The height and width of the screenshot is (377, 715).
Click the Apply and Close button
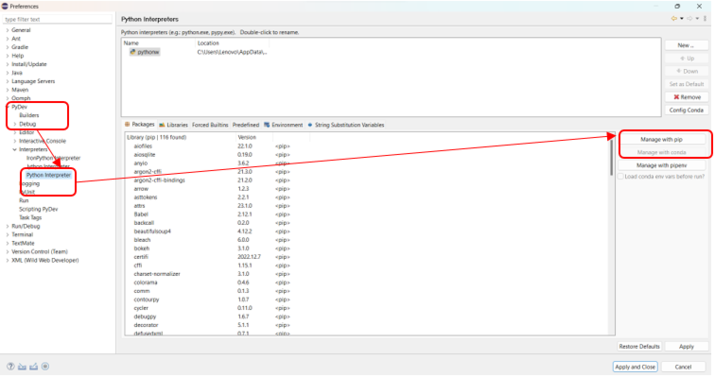click(x=635, y=367)
